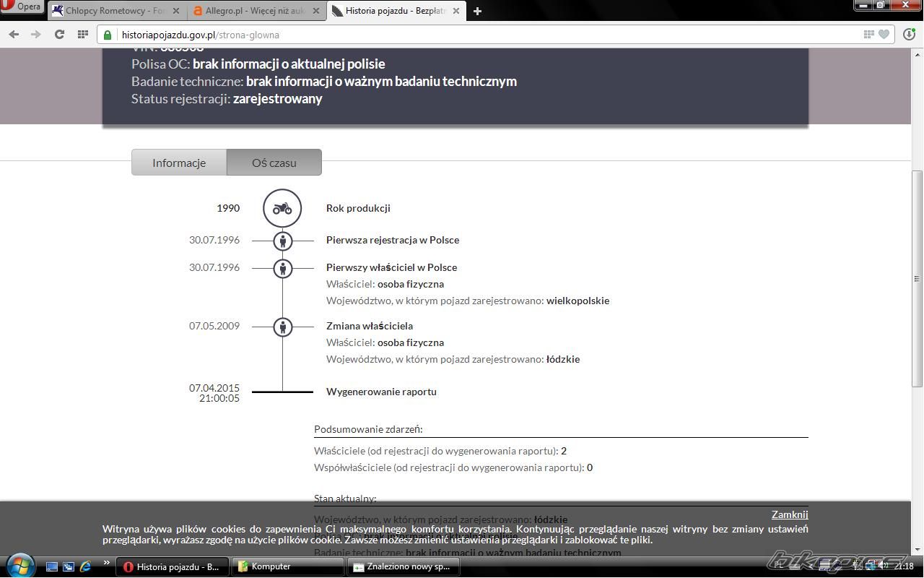The image size is (924, 578).
Task: Open Speed Dial grid icon
Action: (x=83, y=34)
